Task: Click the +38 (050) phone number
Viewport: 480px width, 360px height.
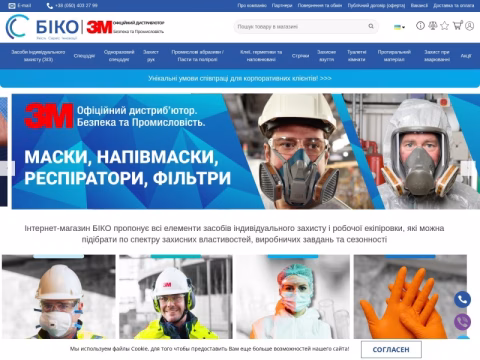Action: click(76, 6)
